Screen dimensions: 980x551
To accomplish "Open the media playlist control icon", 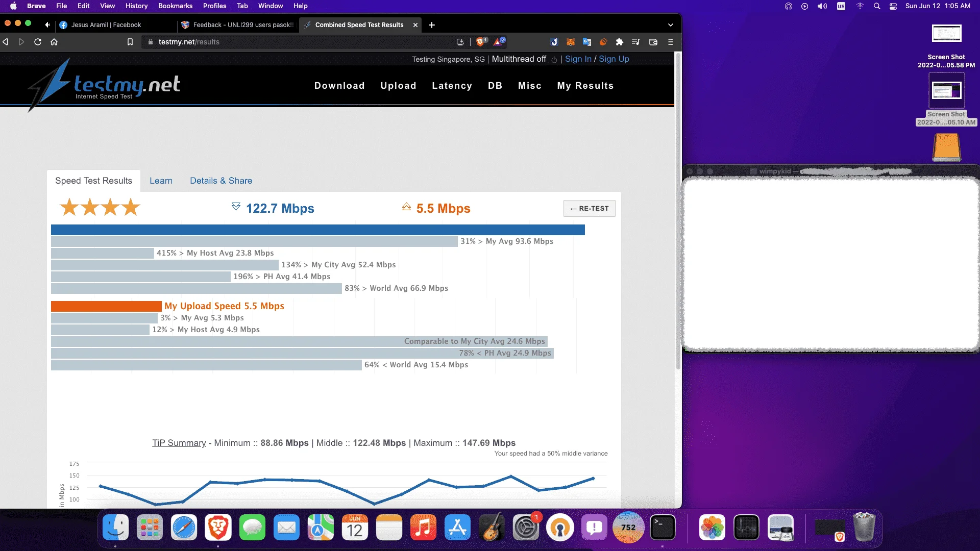I will click(635, 42).
